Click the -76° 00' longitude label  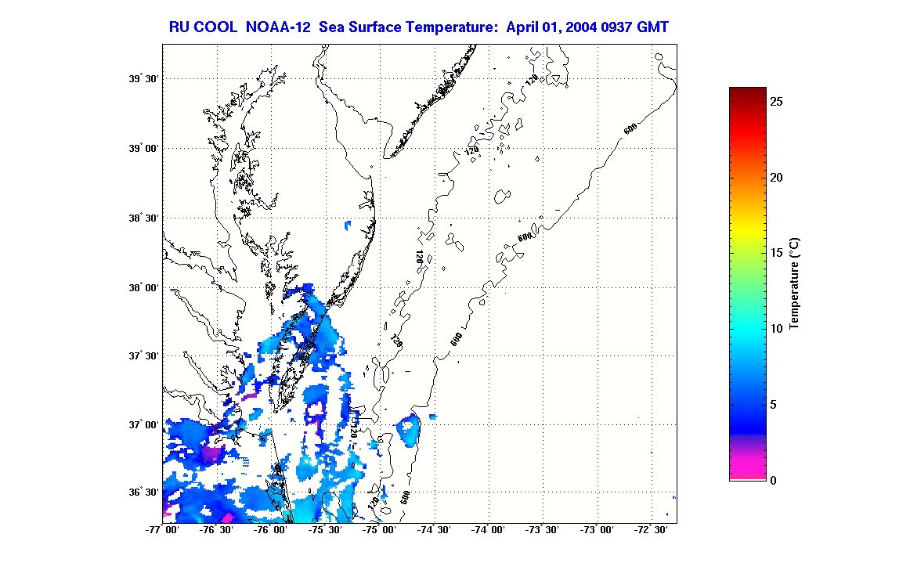click(x=270, y=530)
